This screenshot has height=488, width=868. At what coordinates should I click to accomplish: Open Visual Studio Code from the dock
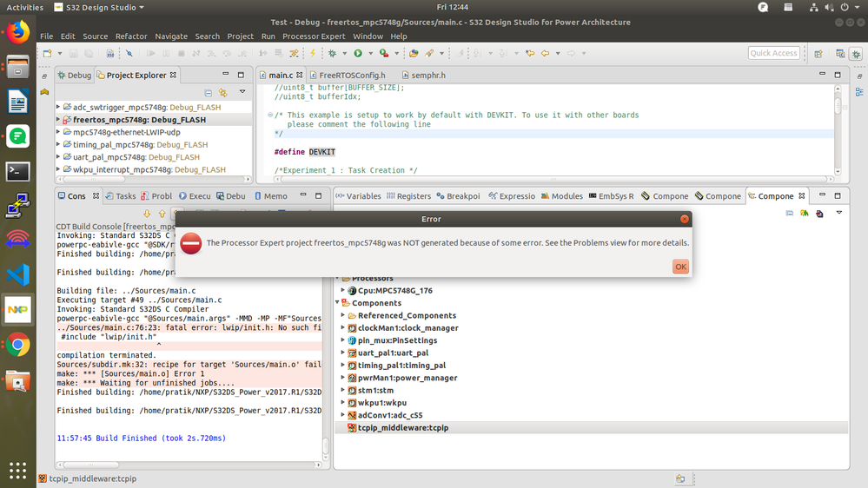(17, 275)
